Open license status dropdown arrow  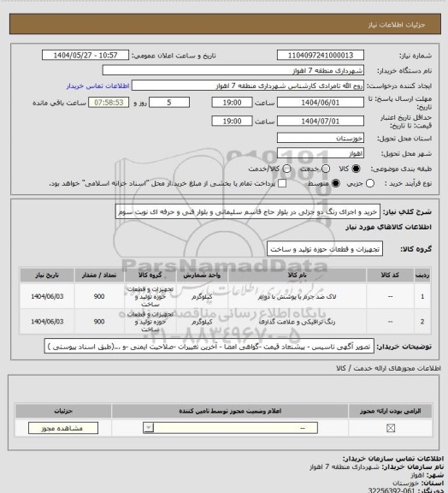pyautogui.click(x=148, y=428)
